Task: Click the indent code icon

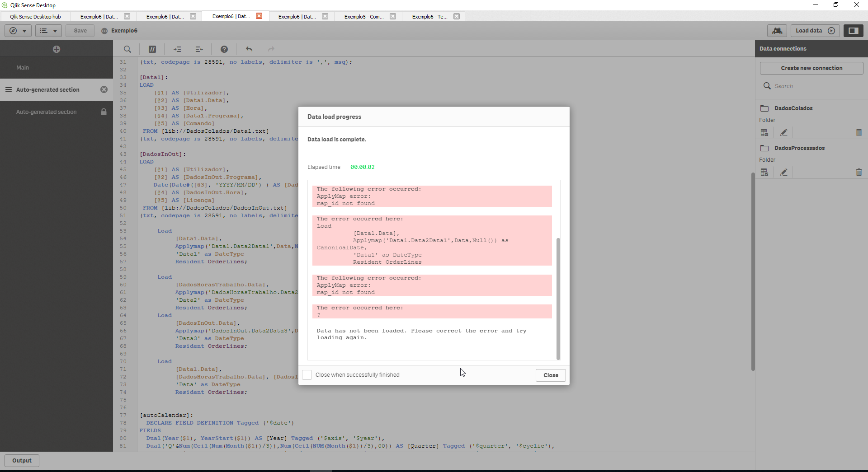Action: pos(177,49)
